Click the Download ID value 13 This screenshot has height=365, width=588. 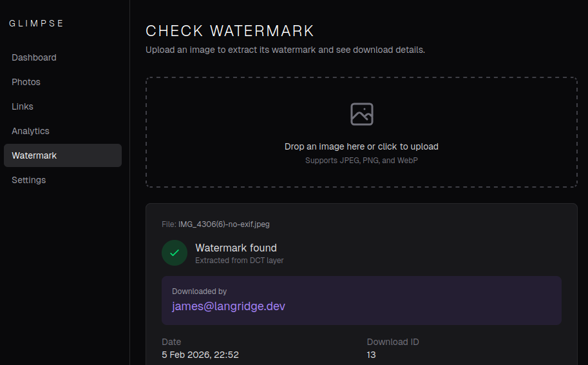372,355
